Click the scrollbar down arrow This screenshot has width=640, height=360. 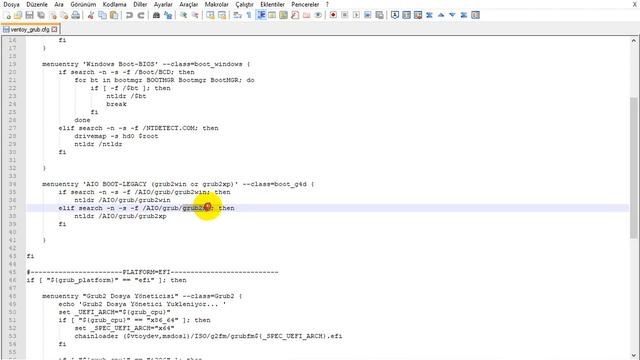point(633,356)
